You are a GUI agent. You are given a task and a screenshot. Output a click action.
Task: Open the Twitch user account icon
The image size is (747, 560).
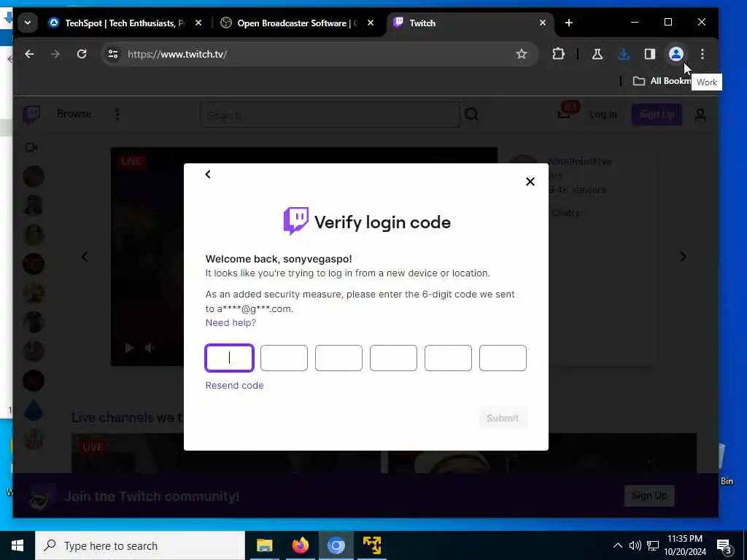(x=700, y=114)
